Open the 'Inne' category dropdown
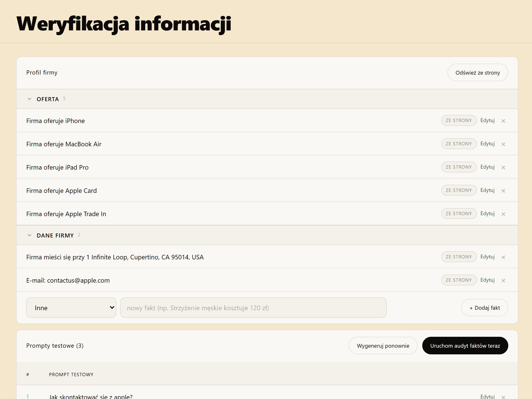The height and width of the screenshot is (399, 532). 71,308
